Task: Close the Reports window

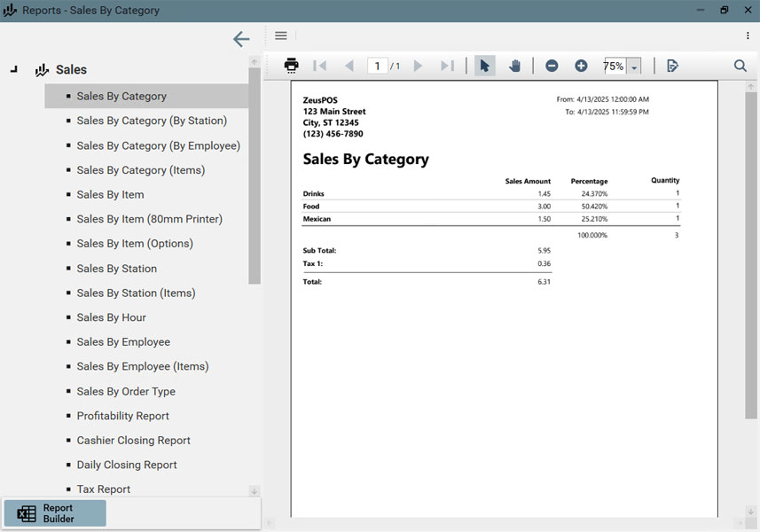Action: [x=748, y=10]
